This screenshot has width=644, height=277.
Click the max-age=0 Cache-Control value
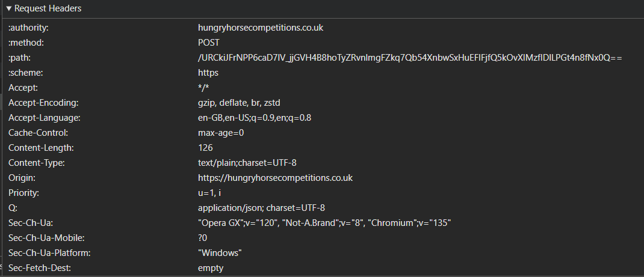221,133
